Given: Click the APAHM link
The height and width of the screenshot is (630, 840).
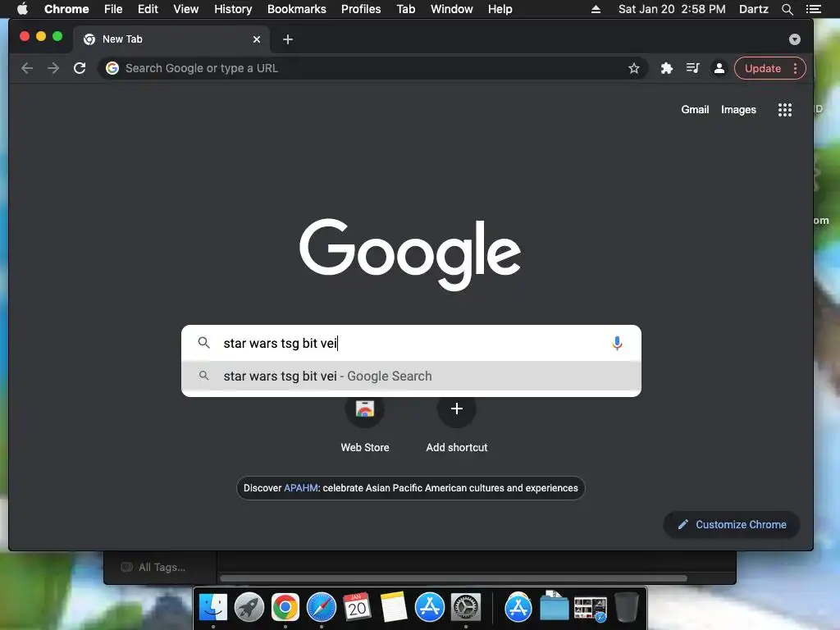Looking at the screenshot, I should (x=300, y=488).
